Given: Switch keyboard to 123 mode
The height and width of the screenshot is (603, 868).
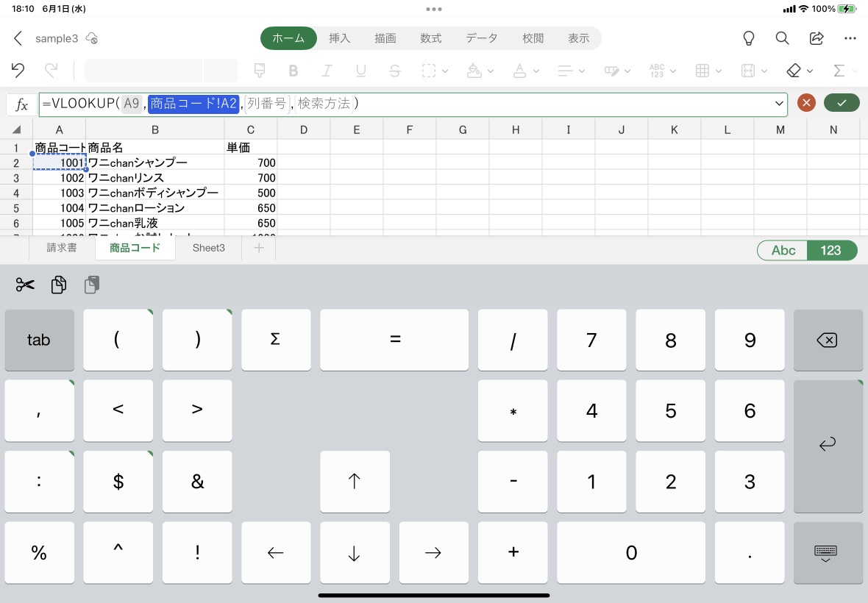Looking at the screenshot, I should click(x=831, y=250).
